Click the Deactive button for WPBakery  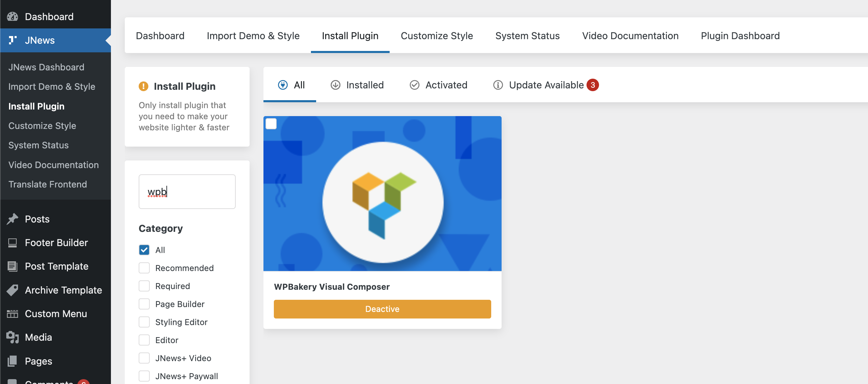[x=382, y=309]
